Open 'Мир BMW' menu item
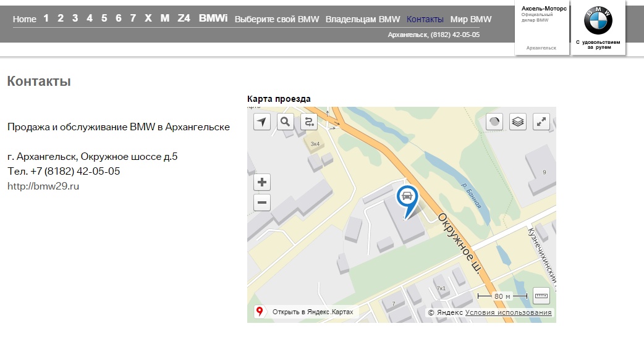 [x=471, y=19]
